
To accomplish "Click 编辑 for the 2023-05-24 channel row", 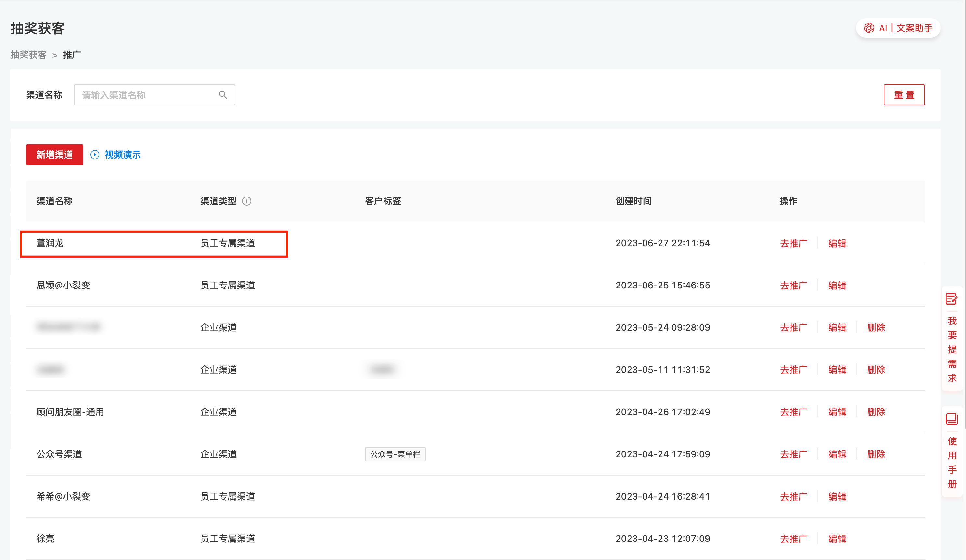I will pyautogui.click(x=837, y=327).
